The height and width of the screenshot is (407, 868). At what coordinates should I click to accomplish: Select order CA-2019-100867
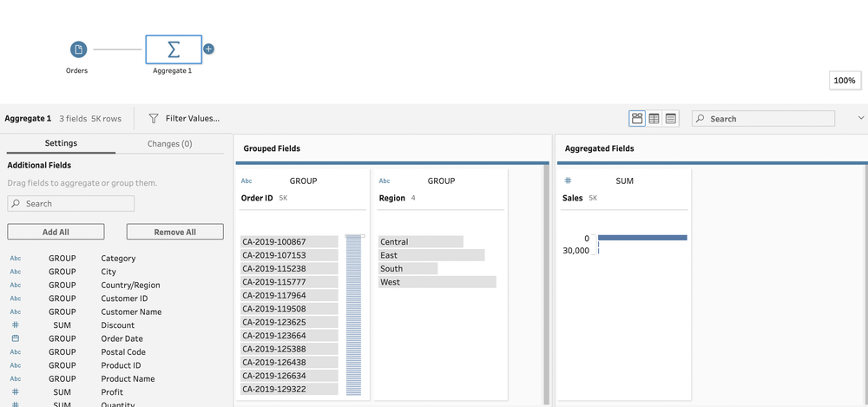pos(289,242)
